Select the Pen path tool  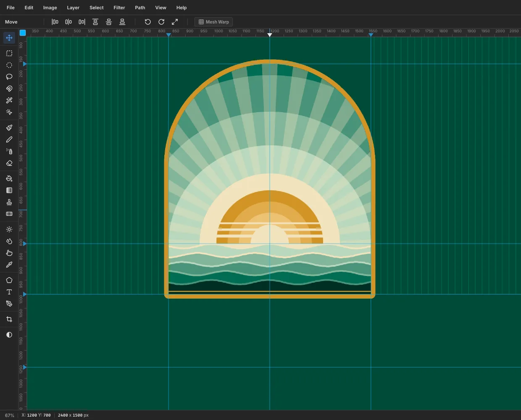9,304
